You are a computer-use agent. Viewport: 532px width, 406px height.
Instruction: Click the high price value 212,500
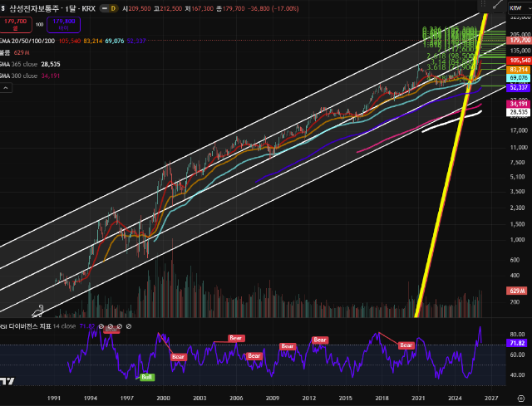tap(170, 8)
